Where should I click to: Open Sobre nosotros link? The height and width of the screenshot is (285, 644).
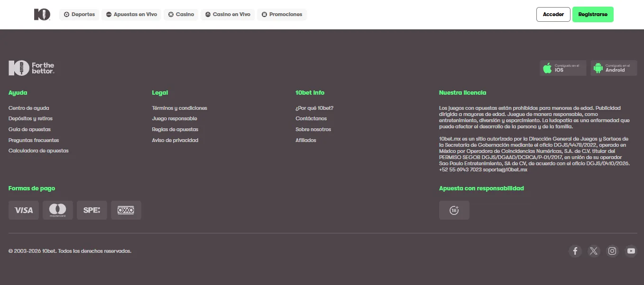pos(313,130)
